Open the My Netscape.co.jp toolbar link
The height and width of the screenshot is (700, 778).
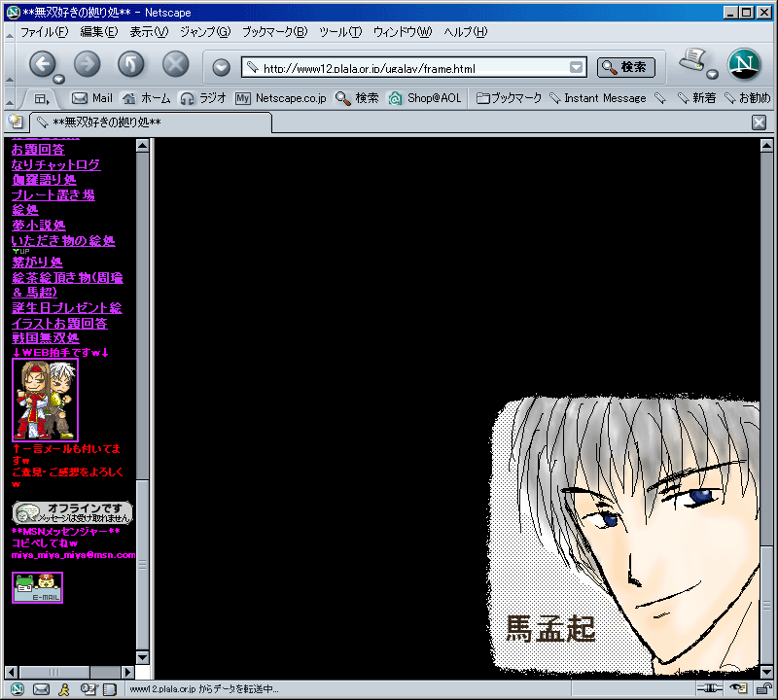tap(281, 98)
